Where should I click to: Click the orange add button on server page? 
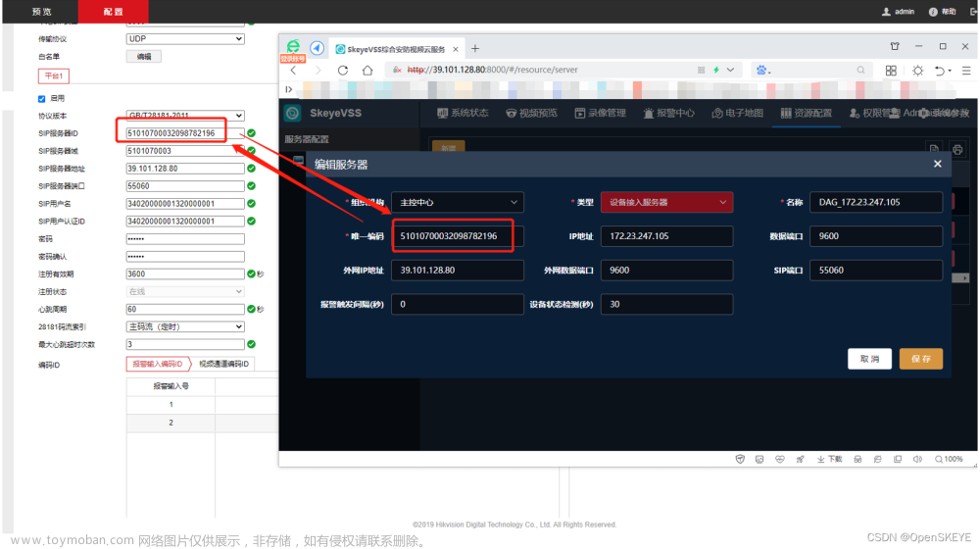point(448,147)
